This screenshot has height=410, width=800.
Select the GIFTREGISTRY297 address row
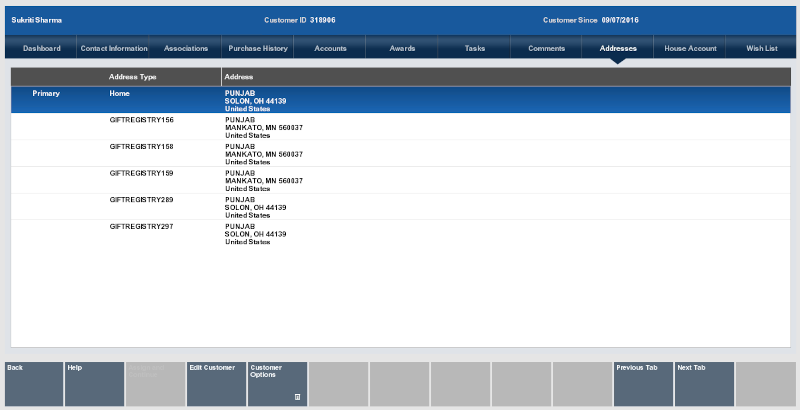(401, 234)
